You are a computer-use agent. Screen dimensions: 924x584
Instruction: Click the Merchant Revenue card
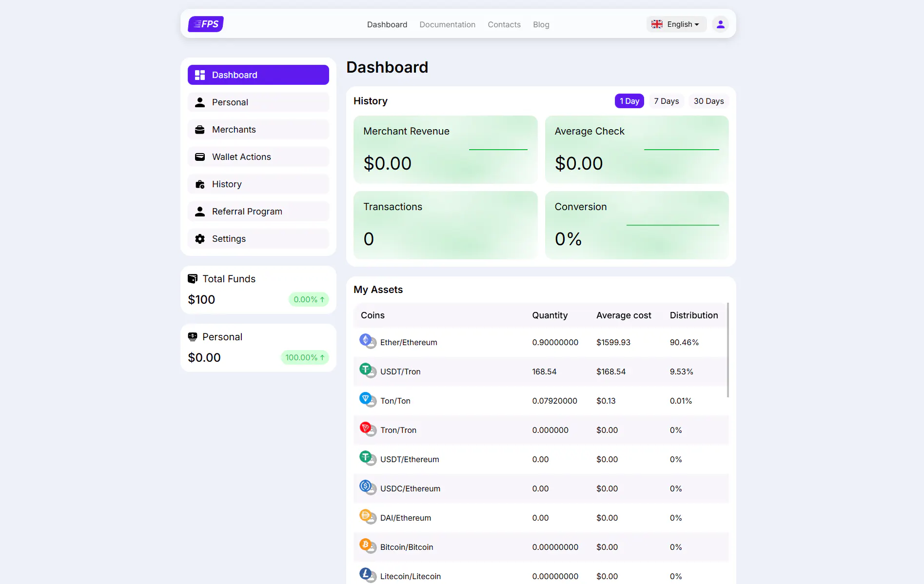click(x=446, y=150)
